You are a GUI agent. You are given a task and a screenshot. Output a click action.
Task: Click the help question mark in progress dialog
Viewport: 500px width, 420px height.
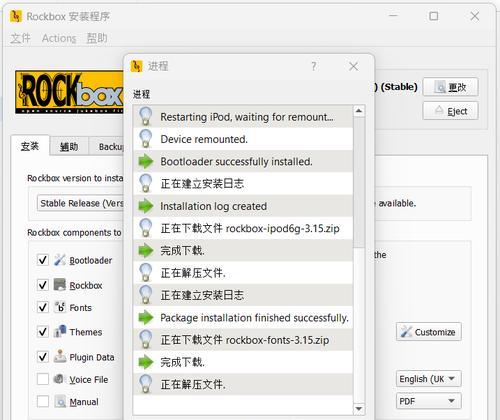(314, 66)
